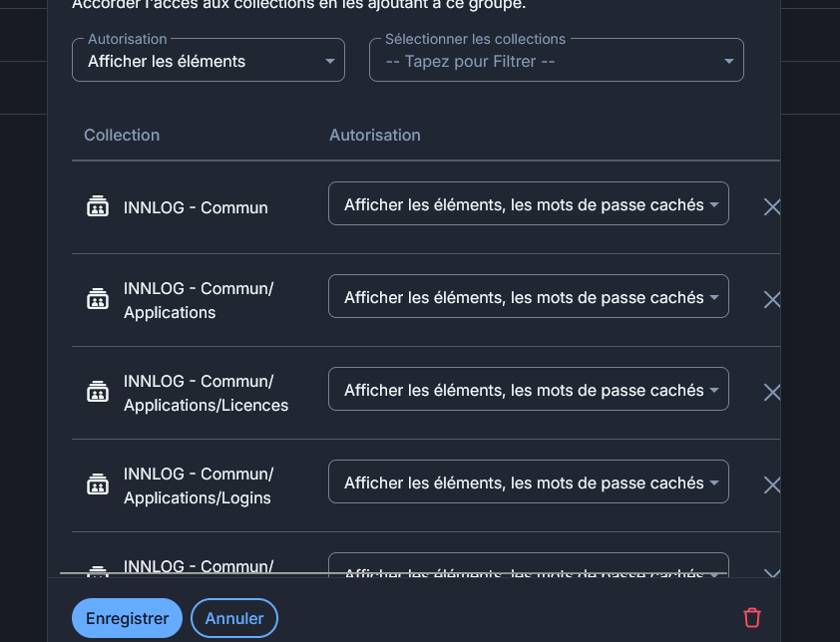Click the Applications/Logins collection icon
Screen dimensions: 840x642
tap(98, 485)
